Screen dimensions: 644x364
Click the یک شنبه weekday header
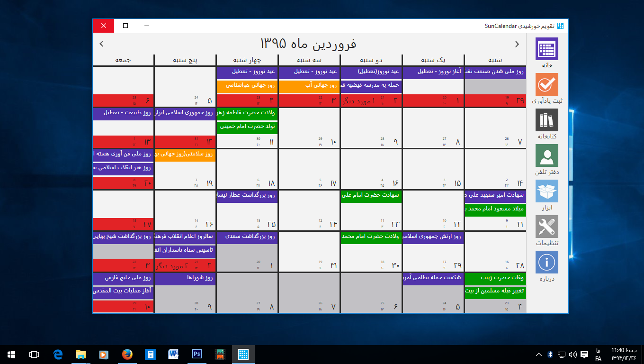click(433, 60)
